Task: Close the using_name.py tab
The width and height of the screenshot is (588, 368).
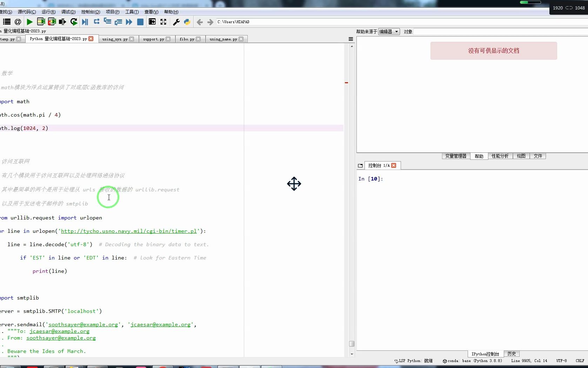Action: click(241, 39)
